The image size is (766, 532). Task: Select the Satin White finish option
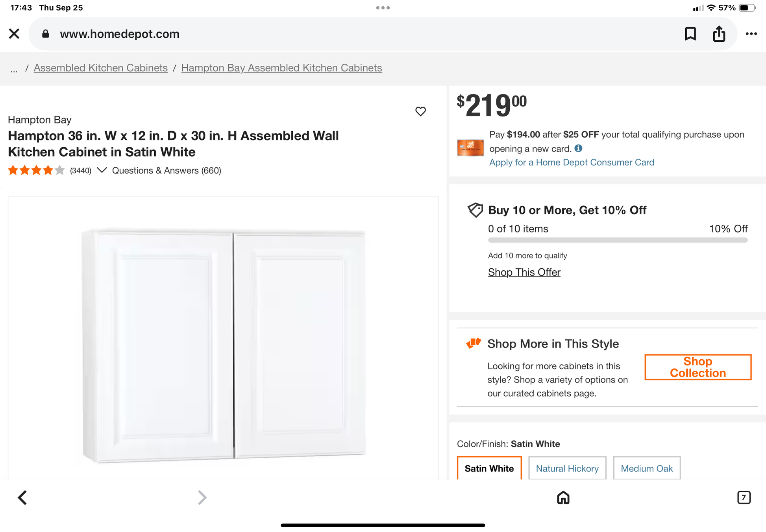pyautogui.click(x=489, y=468)
